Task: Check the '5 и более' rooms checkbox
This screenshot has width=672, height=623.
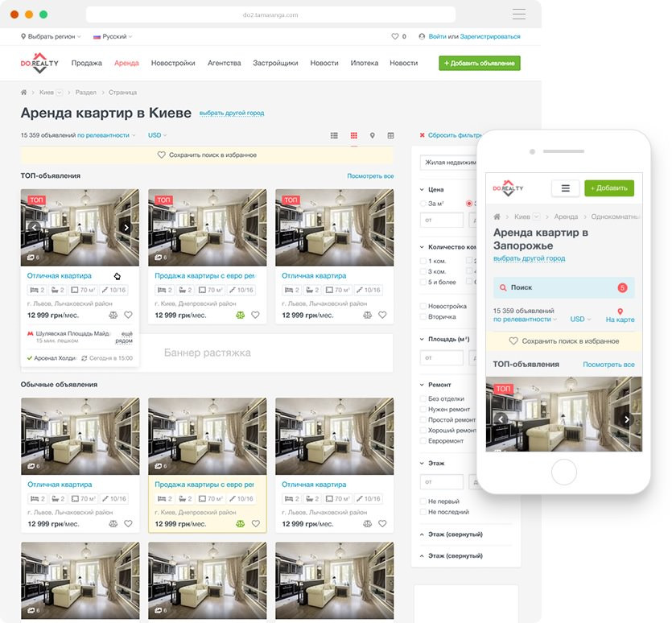Action: click(423, 282)
